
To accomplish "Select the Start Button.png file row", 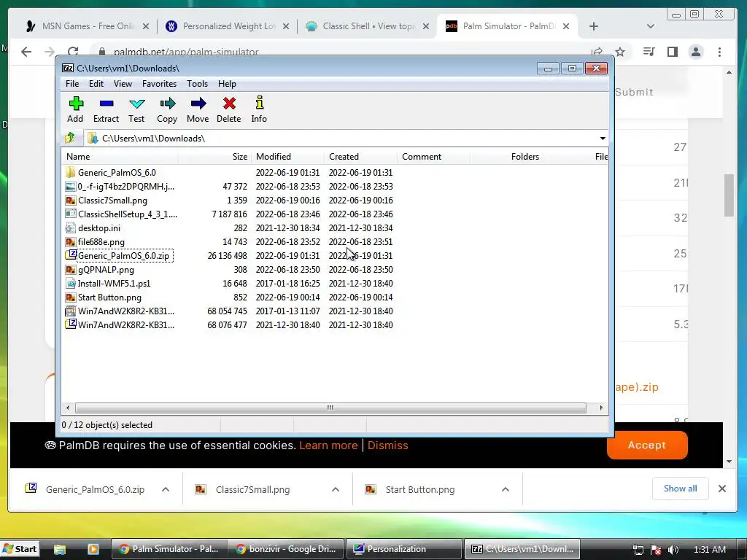I will [228, 297].
